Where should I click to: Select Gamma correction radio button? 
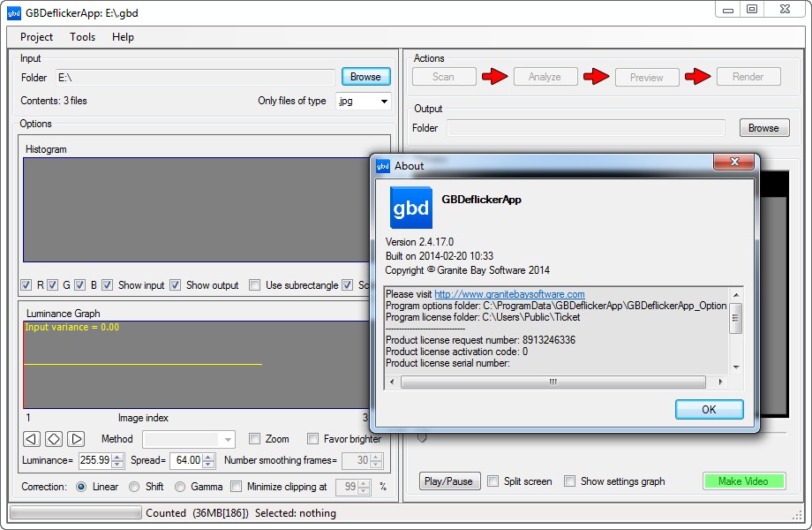[180, 487]
